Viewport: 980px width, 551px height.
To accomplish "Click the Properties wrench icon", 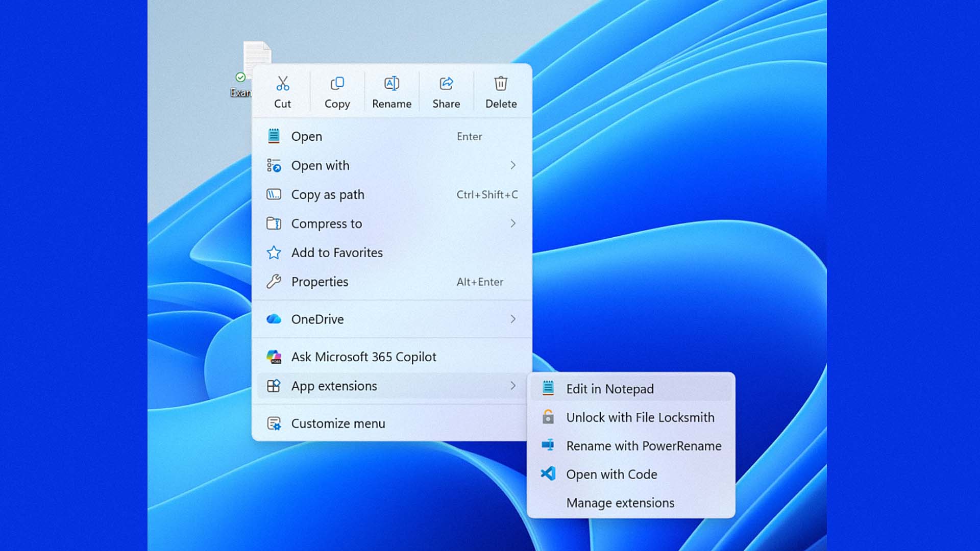I will (x=274, y=282).
